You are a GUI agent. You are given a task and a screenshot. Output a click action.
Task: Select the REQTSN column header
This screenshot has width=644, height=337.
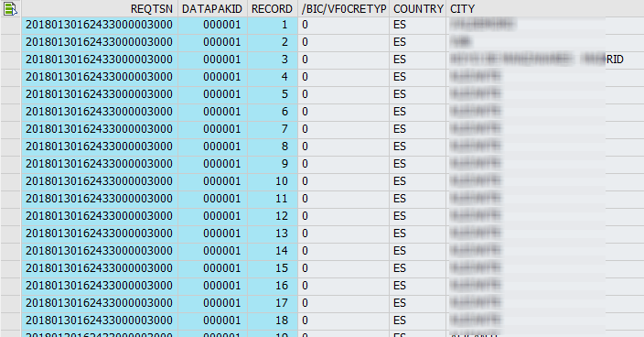100,8
